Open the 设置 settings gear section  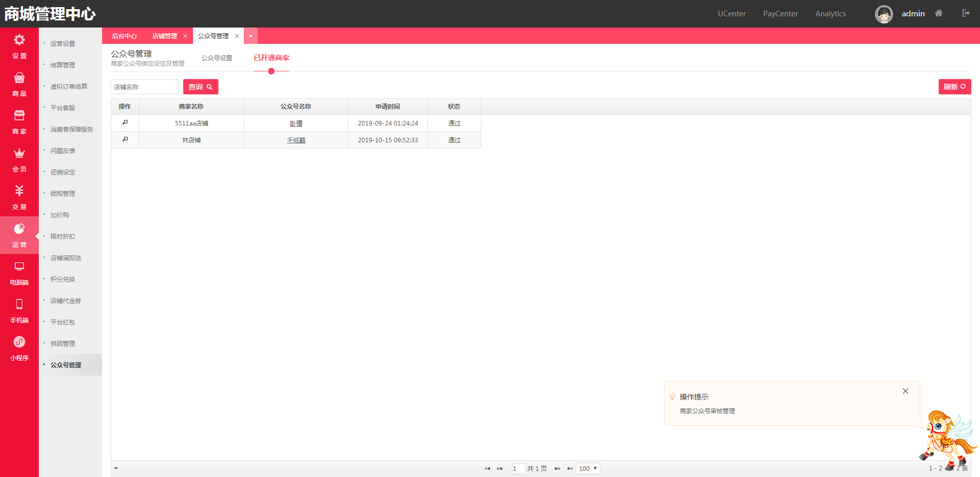19,46
